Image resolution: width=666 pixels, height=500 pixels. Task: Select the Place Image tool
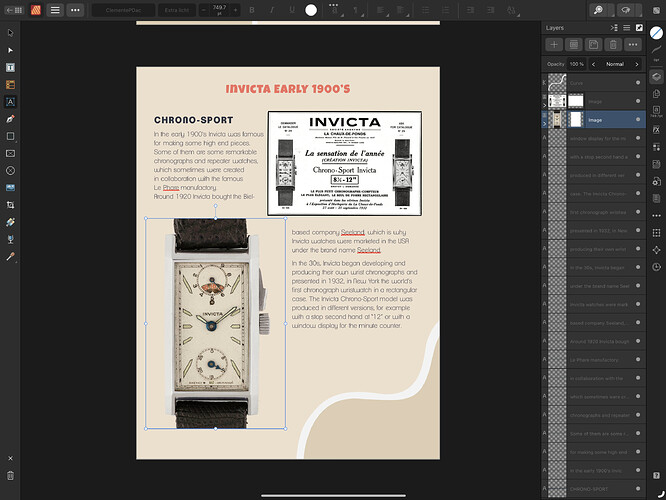(11, 188)
